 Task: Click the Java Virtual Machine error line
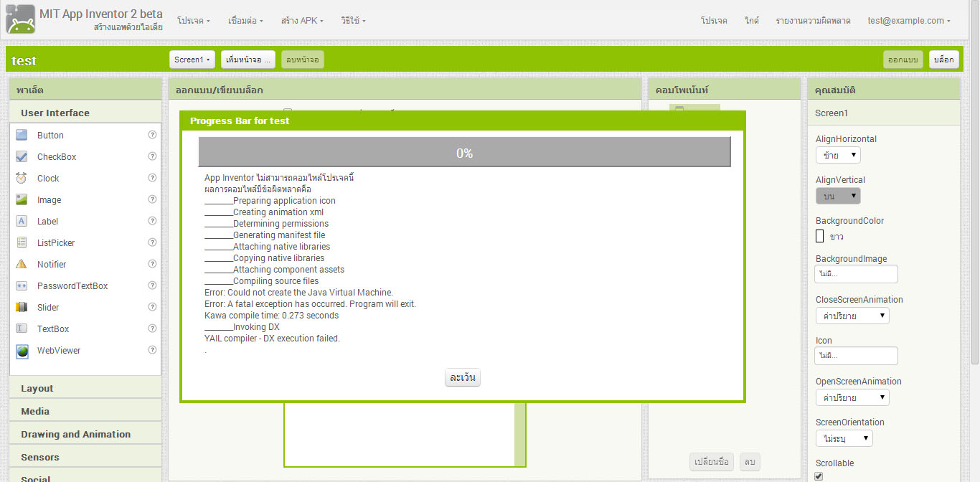(x=298, y=293)
